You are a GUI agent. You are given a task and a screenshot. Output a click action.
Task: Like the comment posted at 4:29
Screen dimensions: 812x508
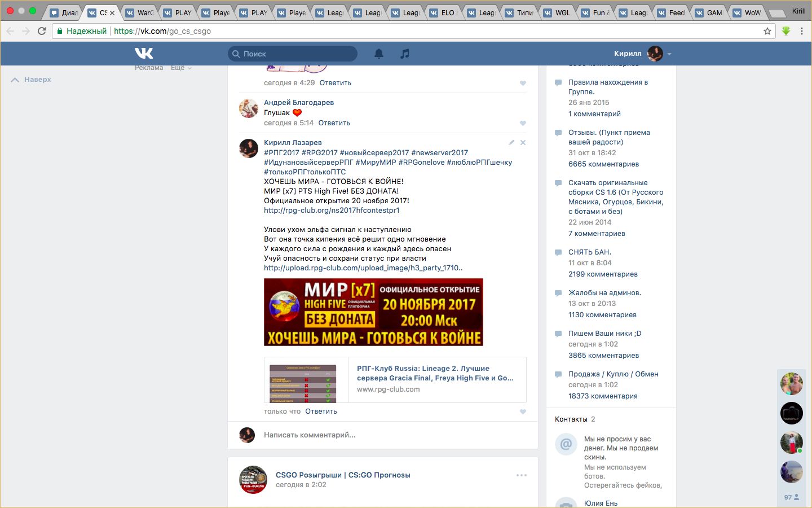coord(523,83)
